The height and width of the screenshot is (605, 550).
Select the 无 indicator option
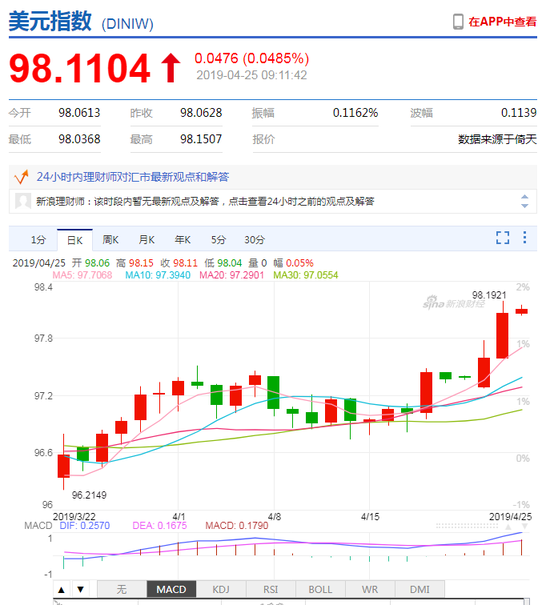coord(122,590)
